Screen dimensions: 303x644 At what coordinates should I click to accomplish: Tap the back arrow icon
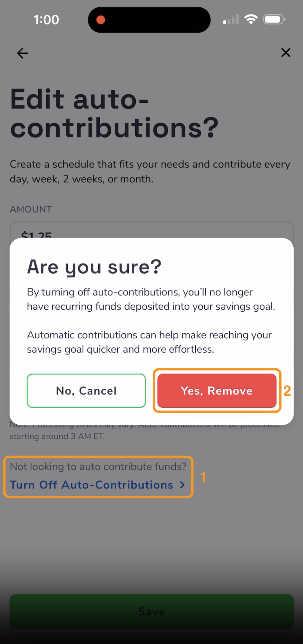(x=22, y=53)
